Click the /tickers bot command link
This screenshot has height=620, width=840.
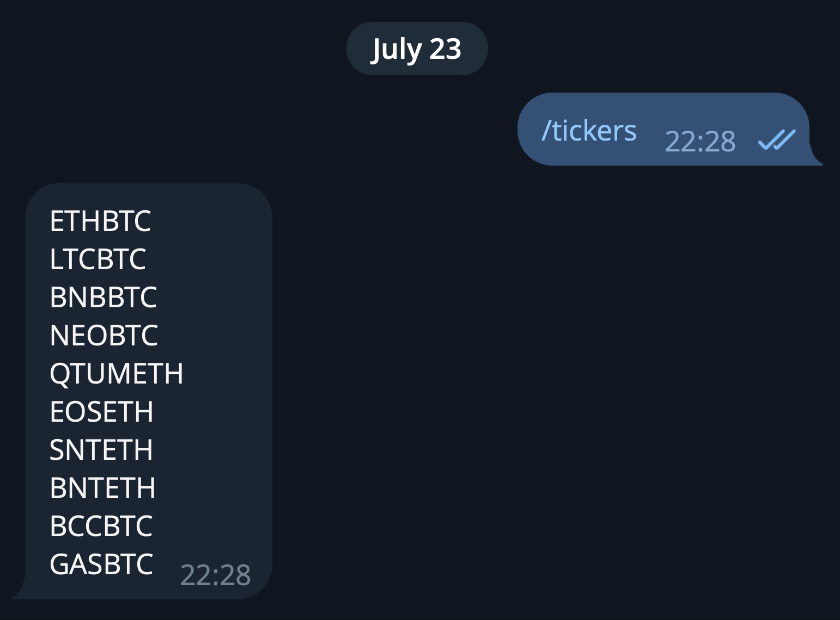589,131
